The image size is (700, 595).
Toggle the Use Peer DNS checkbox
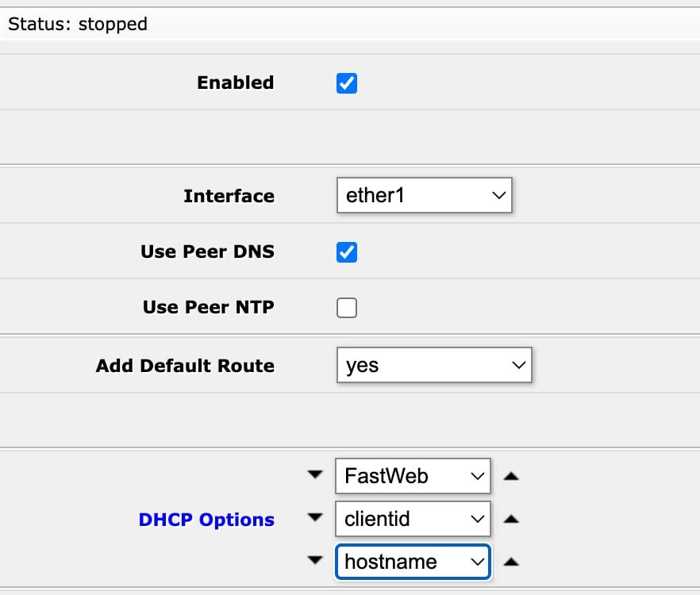(x=347, y=252)
